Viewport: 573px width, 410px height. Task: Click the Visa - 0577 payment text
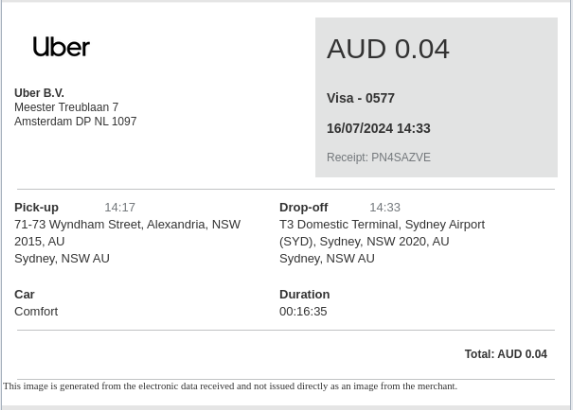(x=360, y=98)
